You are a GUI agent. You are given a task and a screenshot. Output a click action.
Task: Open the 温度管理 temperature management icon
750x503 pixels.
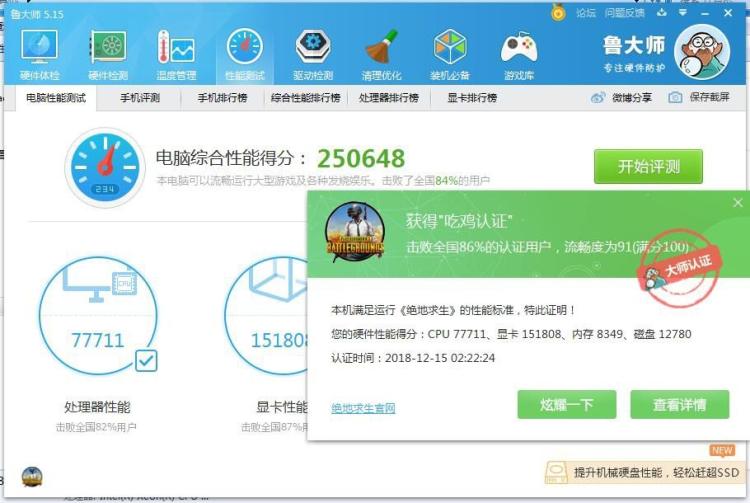(176, 54)
